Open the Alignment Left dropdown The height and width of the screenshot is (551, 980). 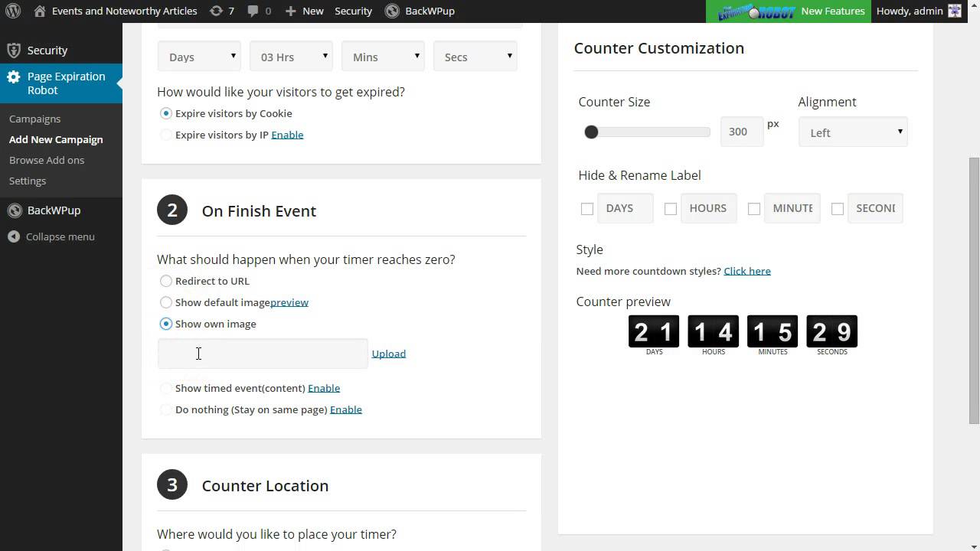pos(853,132)
